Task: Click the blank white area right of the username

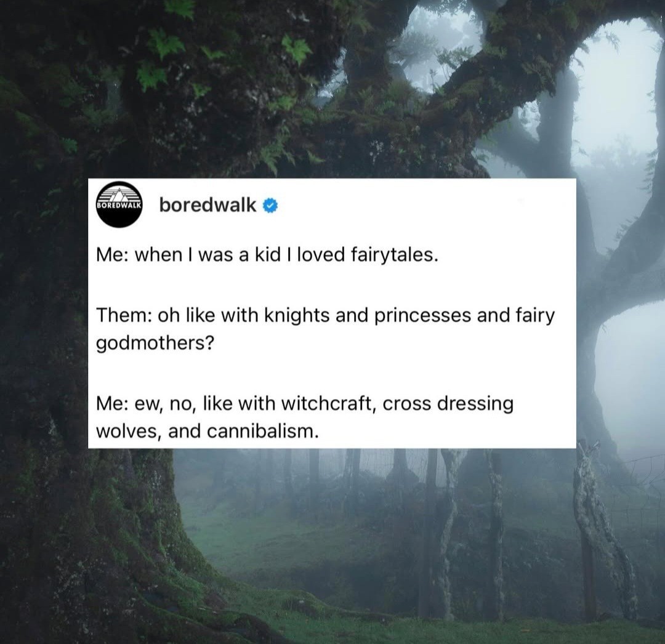Action: point(424,206)
